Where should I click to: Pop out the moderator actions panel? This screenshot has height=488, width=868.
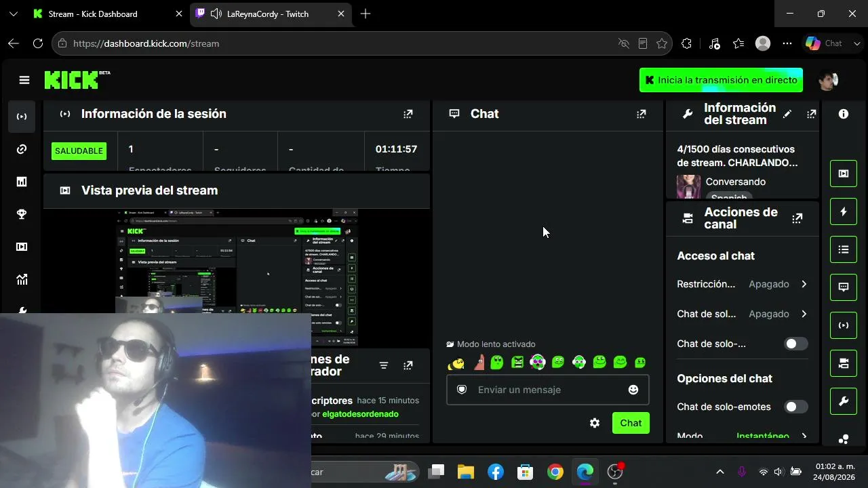point(408,365)
